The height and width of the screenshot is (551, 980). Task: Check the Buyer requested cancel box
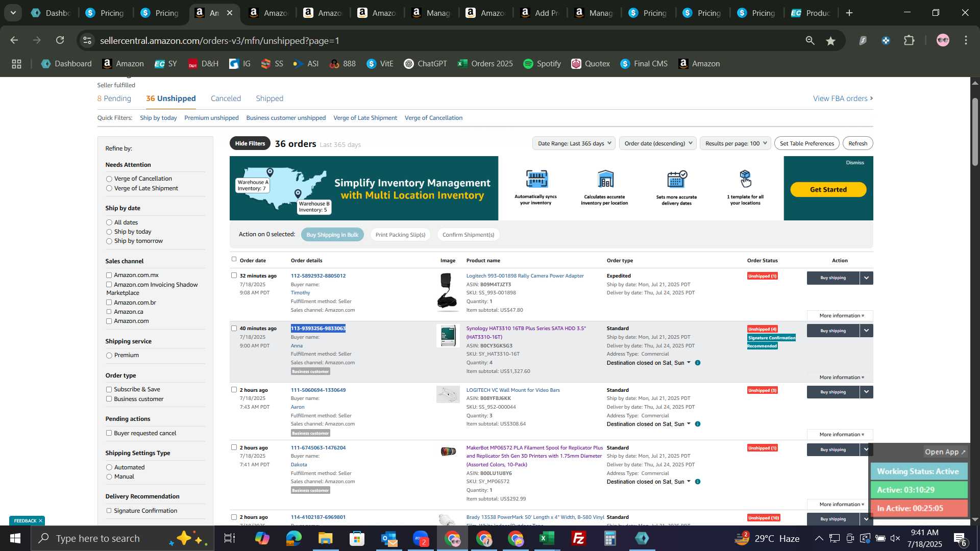pos(109,433)
